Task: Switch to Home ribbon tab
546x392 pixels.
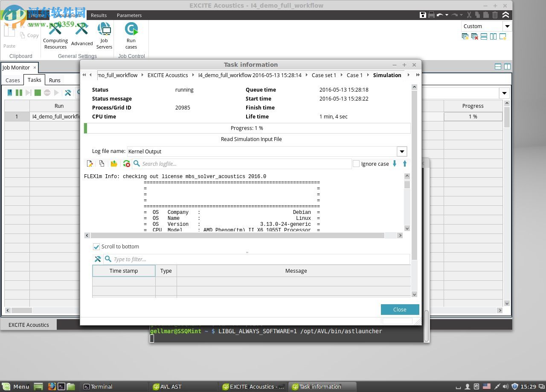Action: [x=38, y=15]
